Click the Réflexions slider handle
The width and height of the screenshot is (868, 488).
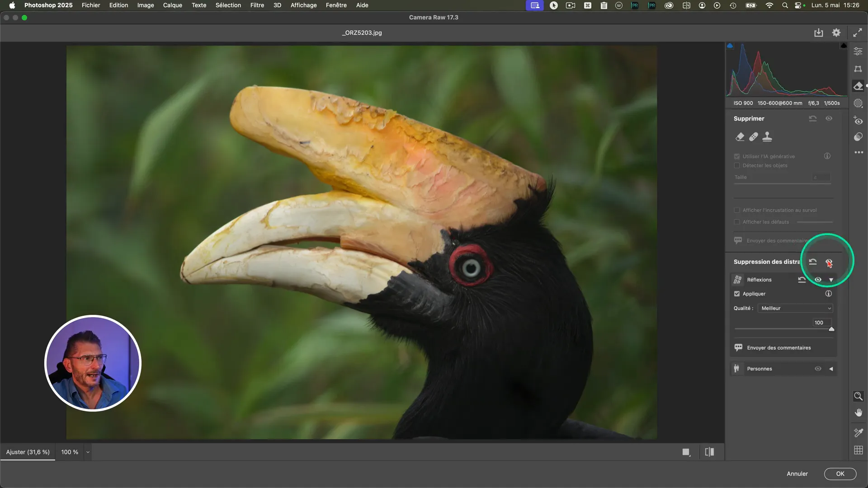(831, 329)
